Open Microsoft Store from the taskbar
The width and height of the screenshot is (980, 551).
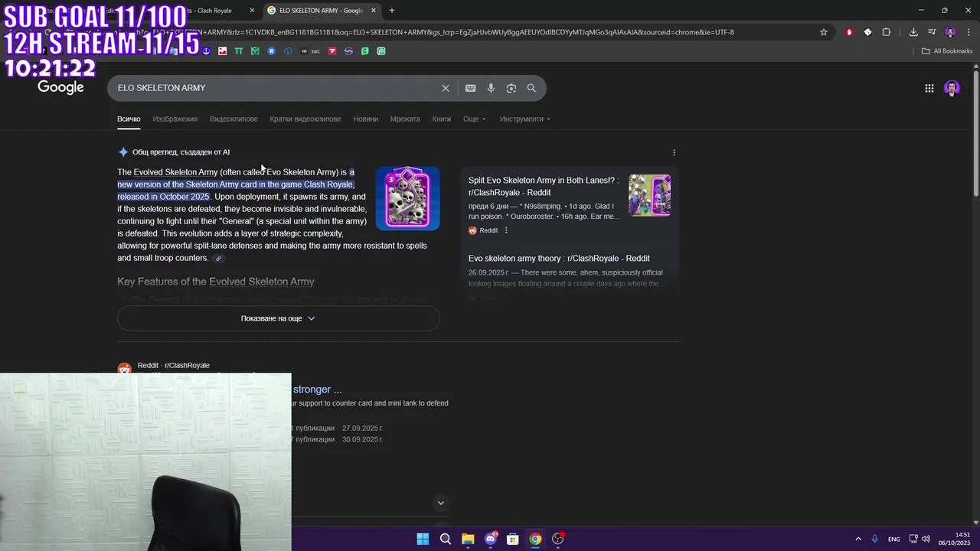pyautogui.click(x=513, y=539)
